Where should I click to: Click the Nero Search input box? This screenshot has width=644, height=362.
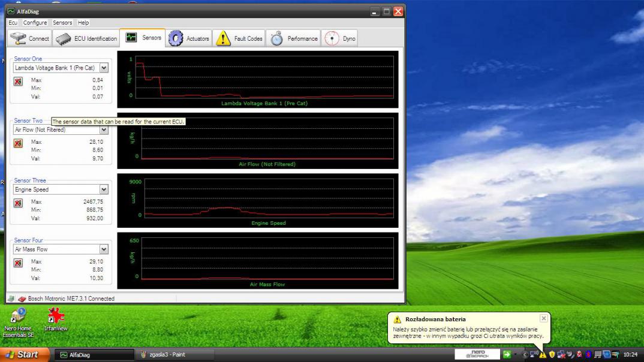[477, 354]
